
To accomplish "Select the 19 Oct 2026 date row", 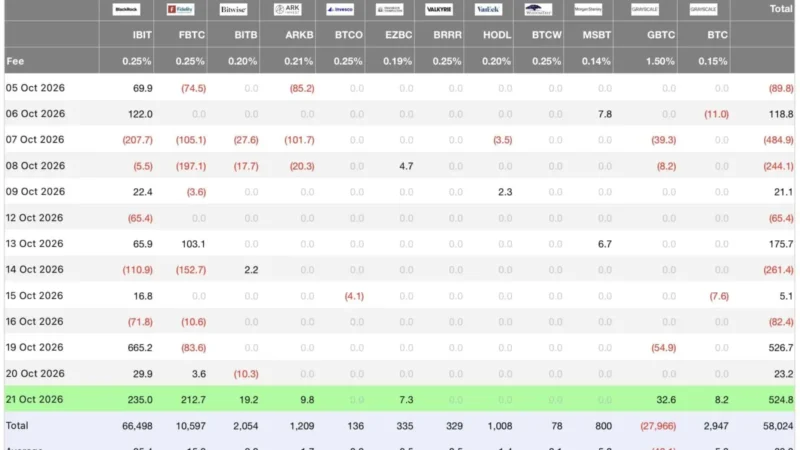I will click(34, 347).
